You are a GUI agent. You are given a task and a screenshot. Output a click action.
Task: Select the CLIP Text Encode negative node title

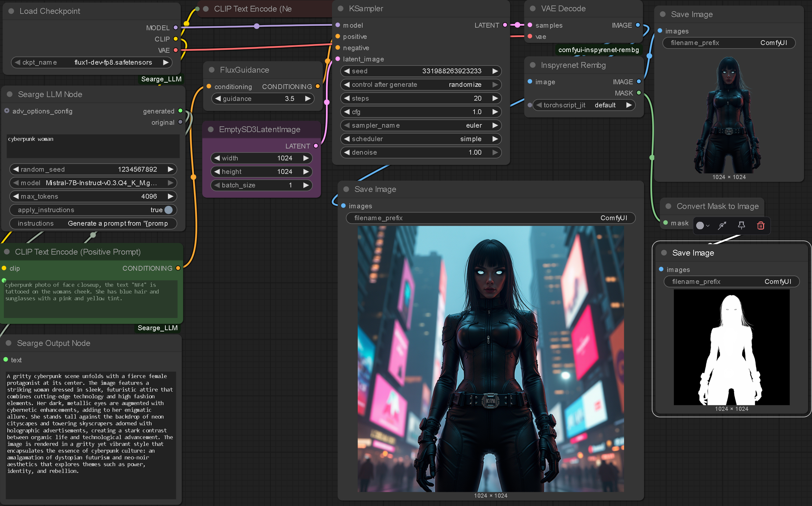pyautogui.click(x=253, y=9)
